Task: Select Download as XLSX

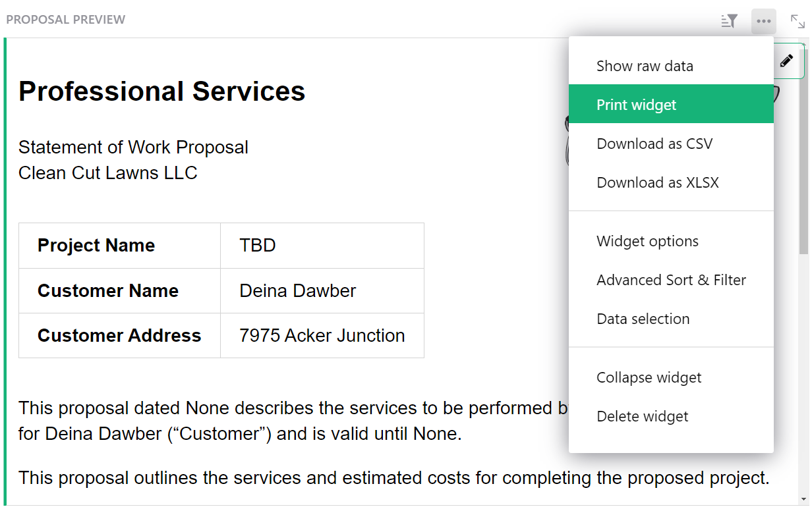Action: coord(658,182)
